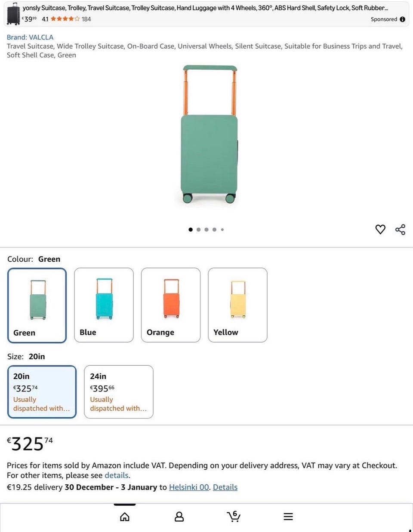Click the VAT details link

[x=116, y=475]
